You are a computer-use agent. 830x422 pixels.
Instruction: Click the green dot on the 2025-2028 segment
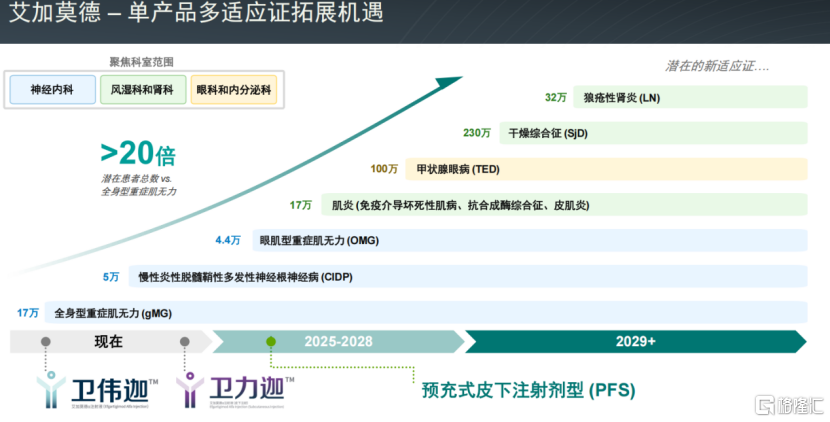point(271,342)
